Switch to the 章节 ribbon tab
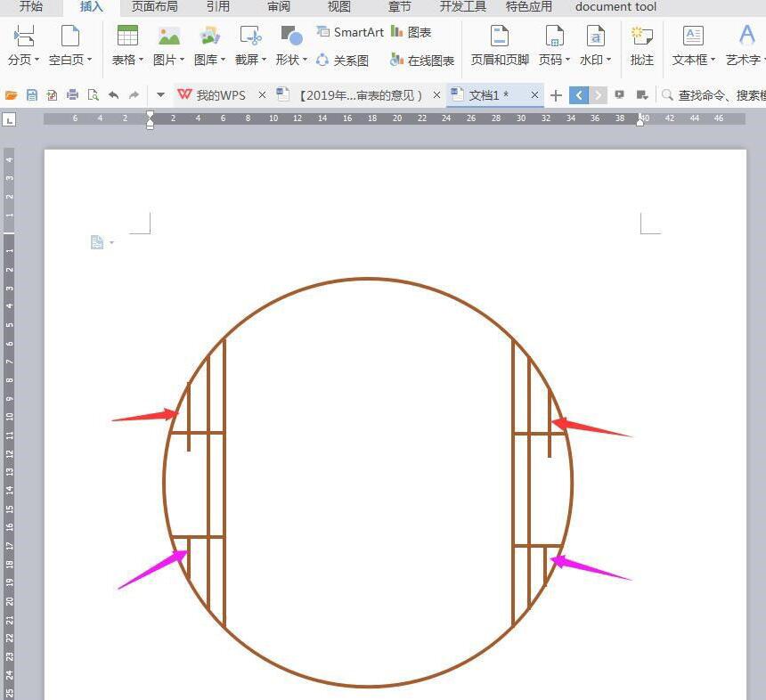This screenshot has width=766, height=700. pyautogui.click(x=399, y=6)
